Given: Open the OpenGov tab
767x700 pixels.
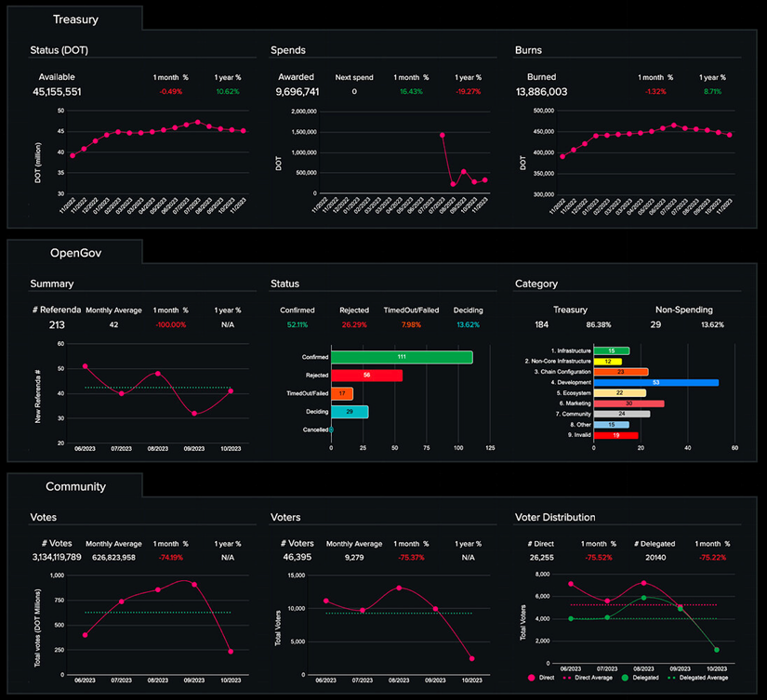Looking at the screenshot, I should click(x=75, y=253).
